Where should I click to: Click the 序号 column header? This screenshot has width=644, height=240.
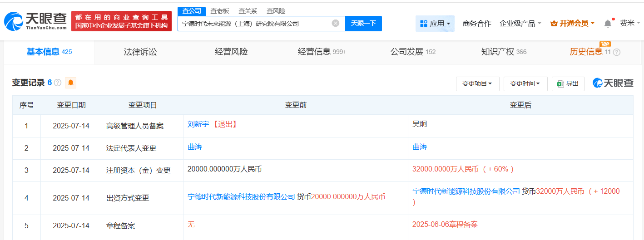(x=26, y=105)
